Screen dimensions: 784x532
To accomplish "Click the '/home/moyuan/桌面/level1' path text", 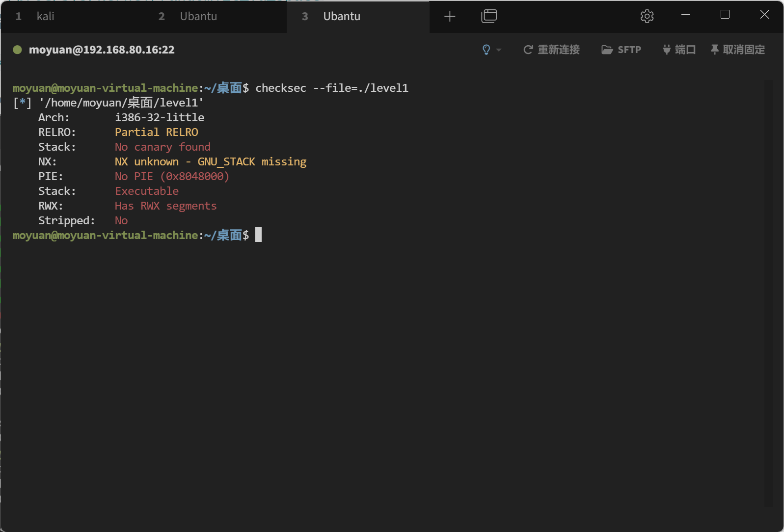I will point(121,103).
